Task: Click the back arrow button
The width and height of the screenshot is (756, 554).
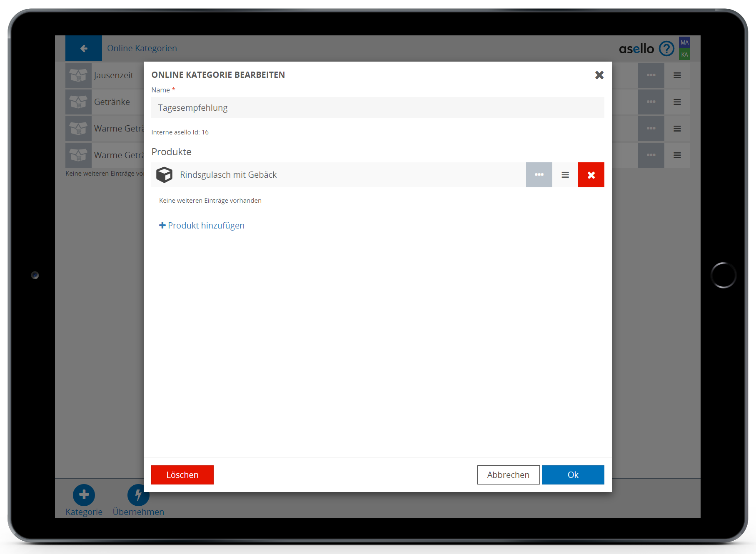Action: pyautogui.click(x=84, y=49)
